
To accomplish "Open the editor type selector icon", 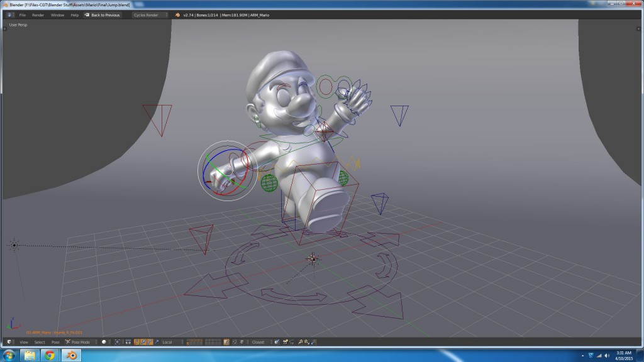I will (9, 342).
